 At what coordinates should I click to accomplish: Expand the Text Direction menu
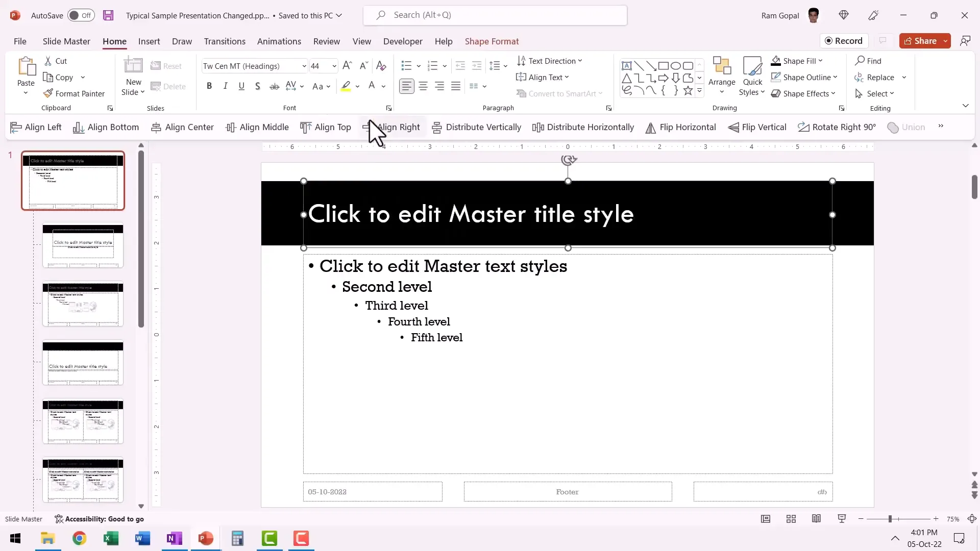click(580, 61)
